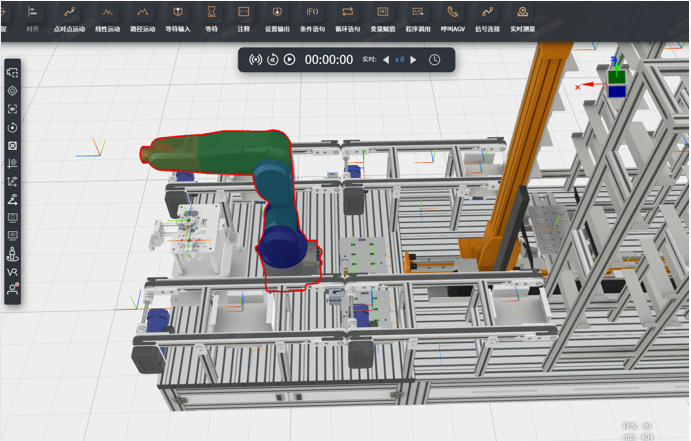Screen dimensions: 691x441
Task: Click the 呼叫AGV phone icon
Action: (x=453, y=18)
